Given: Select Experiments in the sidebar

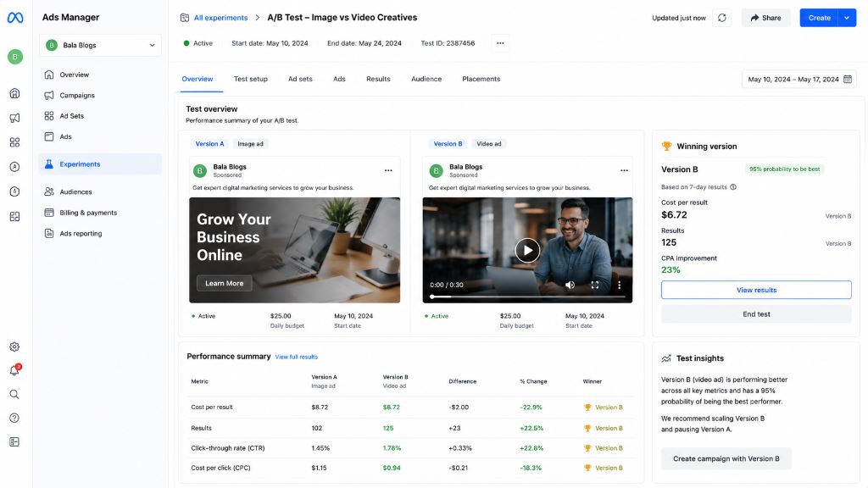Looking at the screenshot, I should [100, 164].
